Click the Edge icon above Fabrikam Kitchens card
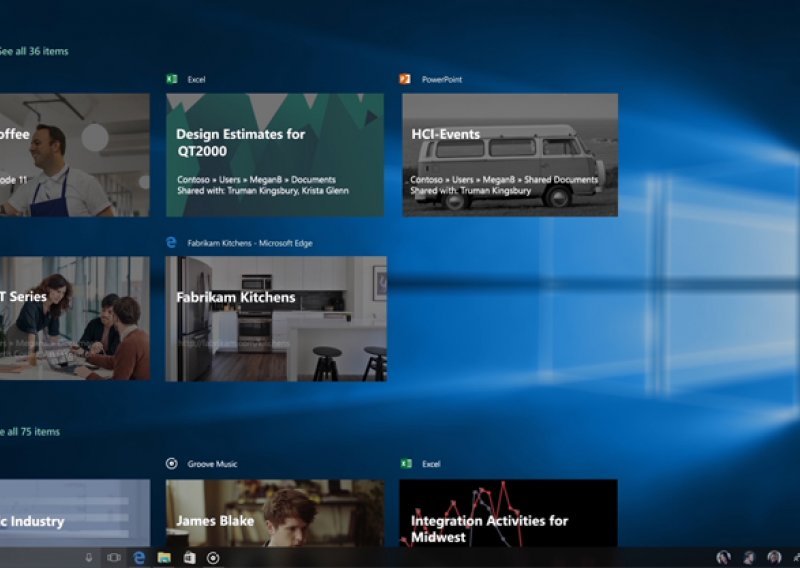Screen dimensions: 800x568 tap(171, 242)
